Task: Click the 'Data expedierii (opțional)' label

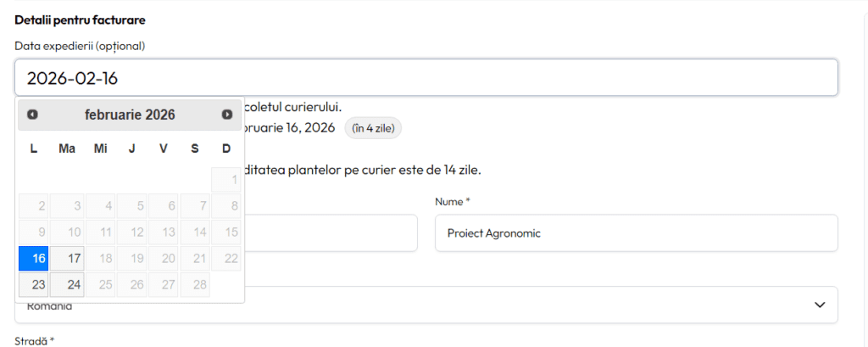Action: pos(80,45)
